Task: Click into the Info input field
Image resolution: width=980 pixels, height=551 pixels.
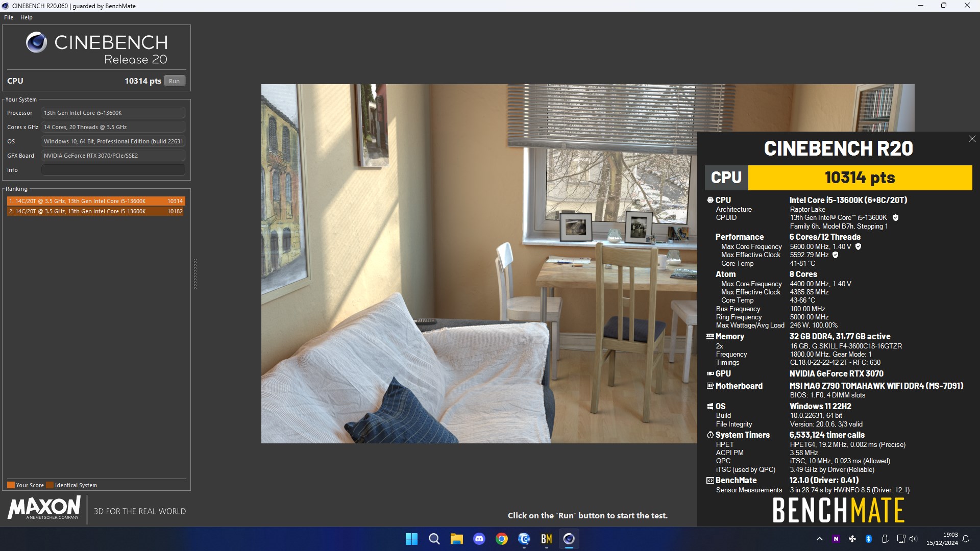Action: (x=113, y=170)
